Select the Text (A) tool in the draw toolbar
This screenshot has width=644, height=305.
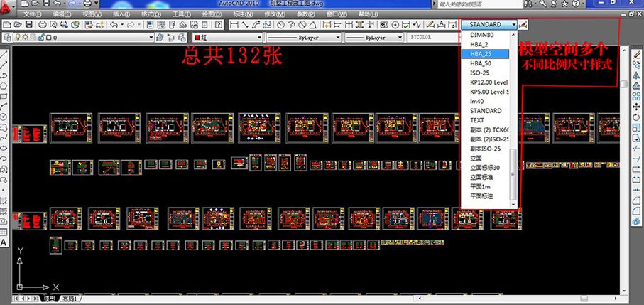(4, 242)
